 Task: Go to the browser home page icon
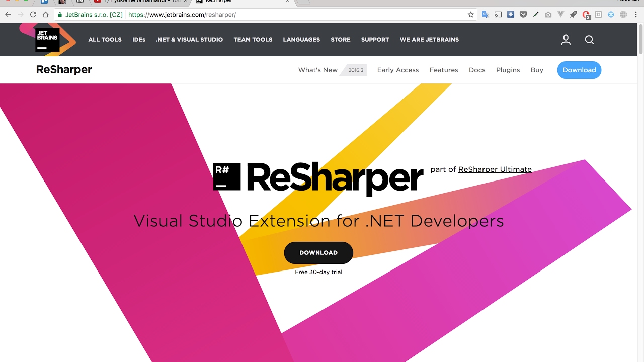46,15
